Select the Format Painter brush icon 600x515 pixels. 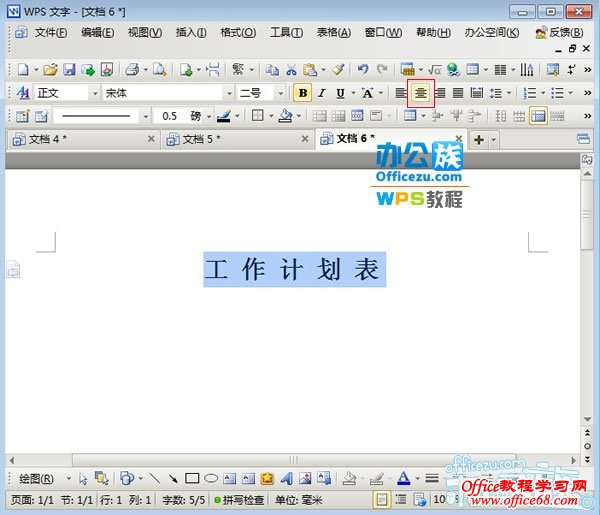(338, 70)
